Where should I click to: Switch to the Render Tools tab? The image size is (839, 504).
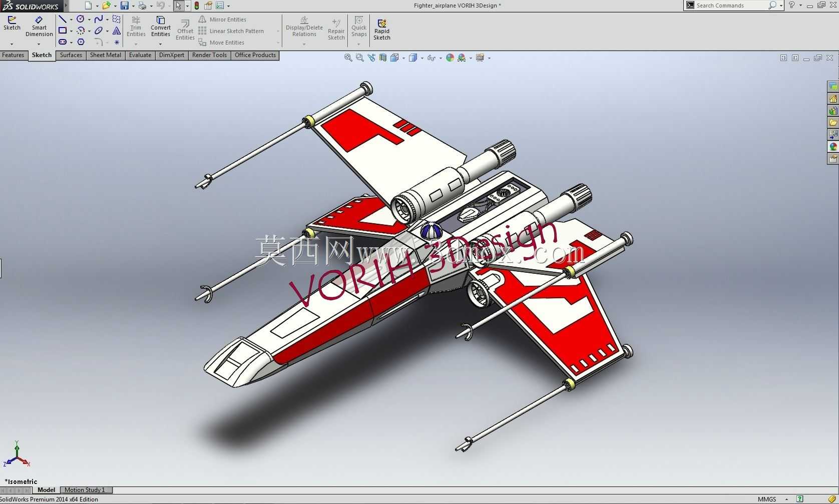tap(209, 55)
